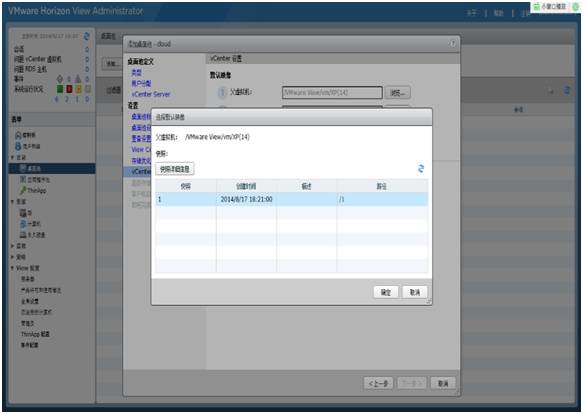Screen dimensions: 583x414
Task: Click the red system health indicator
Action: [x=69, y=89]
